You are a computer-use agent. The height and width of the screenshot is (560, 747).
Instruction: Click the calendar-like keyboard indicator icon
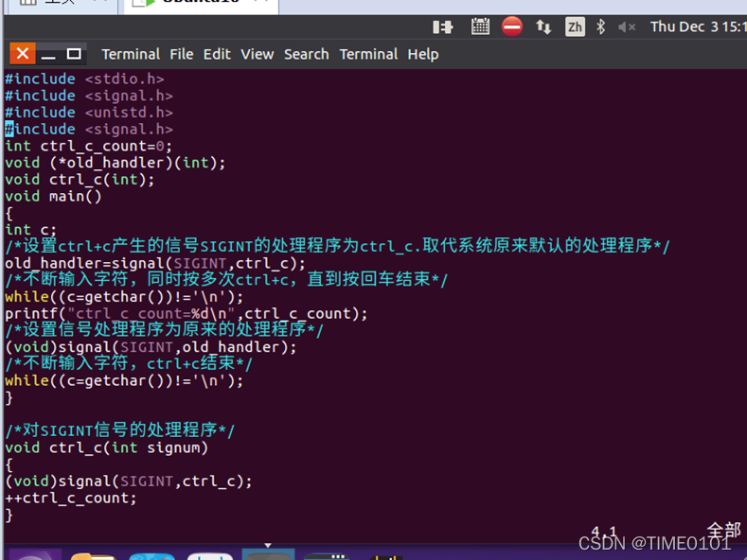480,26
